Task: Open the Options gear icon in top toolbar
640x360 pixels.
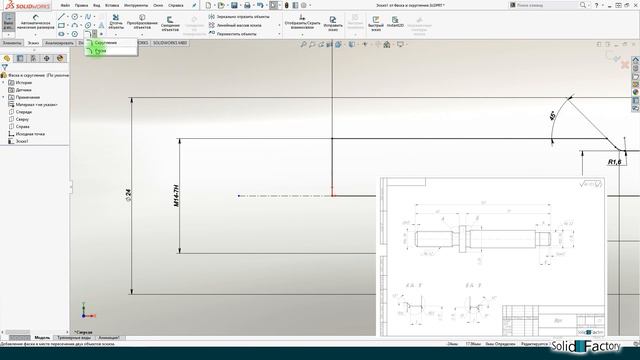Action: (304, 5)
